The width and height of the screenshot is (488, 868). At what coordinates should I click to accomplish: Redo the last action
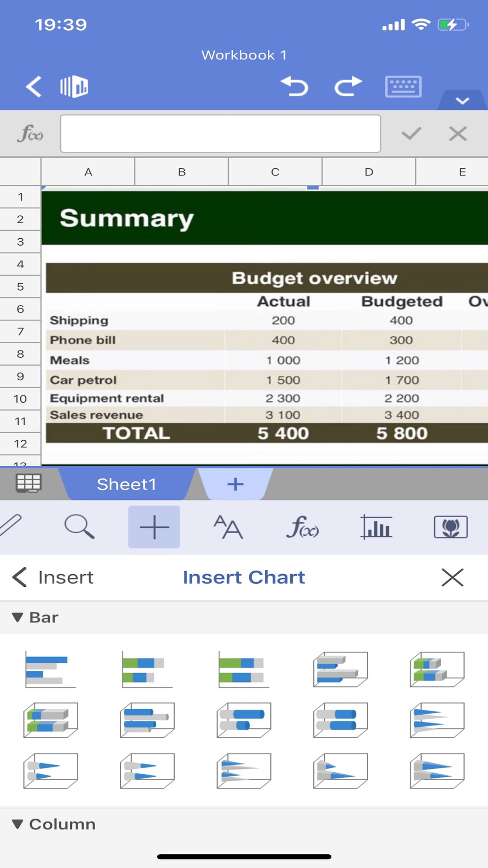[x=348, y=86]
